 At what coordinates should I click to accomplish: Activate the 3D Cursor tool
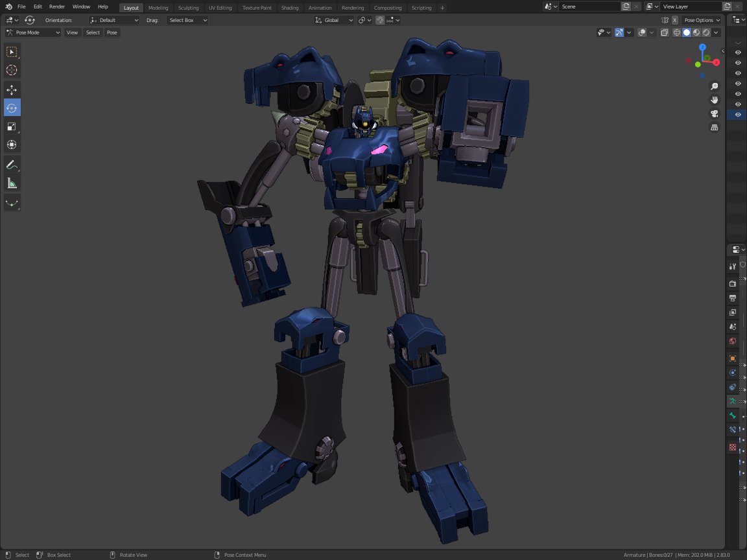[12, 70]
